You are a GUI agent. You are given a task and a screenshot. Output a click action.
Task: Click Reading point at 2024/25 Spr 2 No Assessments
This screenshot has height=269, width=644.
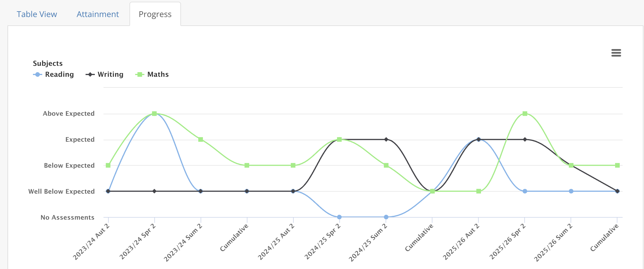point(339,217)
